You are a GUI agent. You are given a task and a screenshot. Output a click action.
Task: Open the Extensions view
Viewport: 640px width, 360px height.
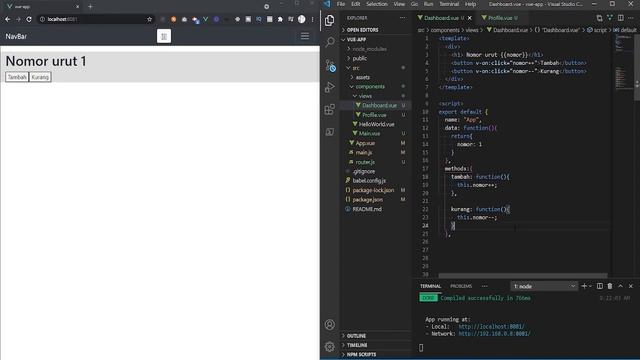point(330,109)
